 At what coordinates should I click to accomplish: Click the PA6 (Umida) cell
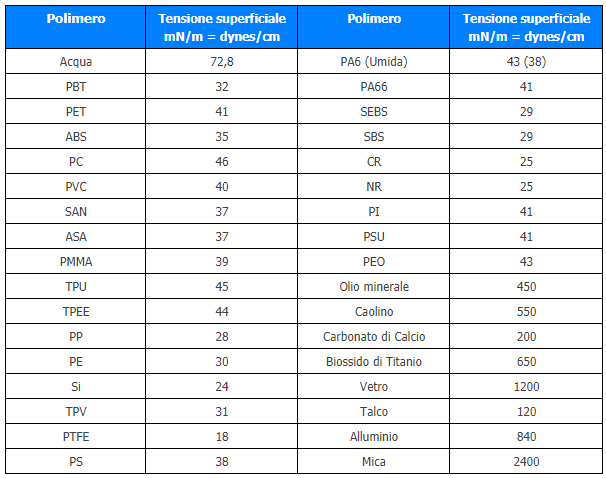click(374, 61)
